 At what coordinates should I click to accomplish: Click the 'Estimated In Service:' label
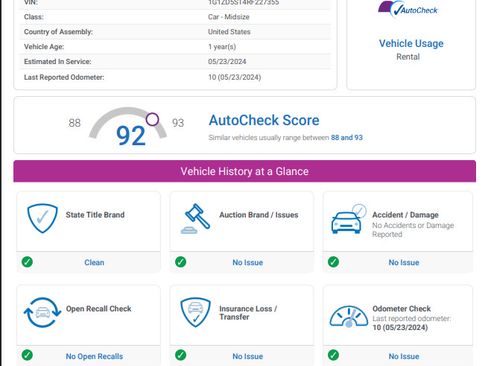click(x=58, y=62)
